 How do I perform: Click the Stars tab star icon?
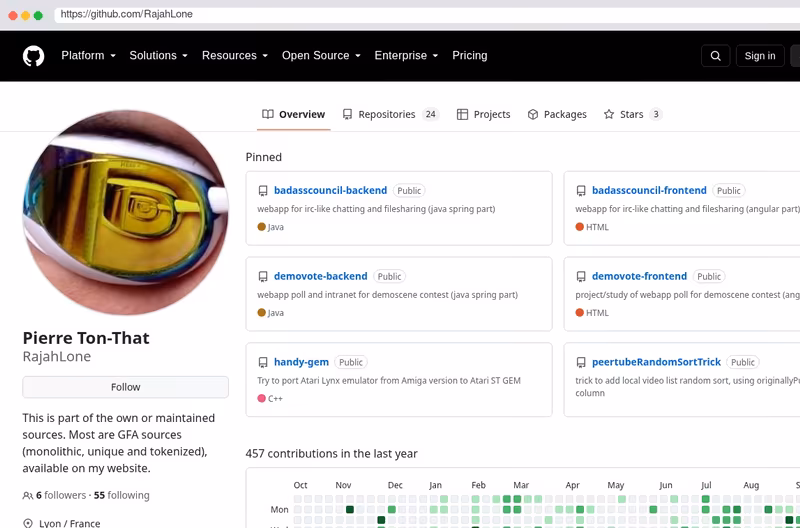609,114
